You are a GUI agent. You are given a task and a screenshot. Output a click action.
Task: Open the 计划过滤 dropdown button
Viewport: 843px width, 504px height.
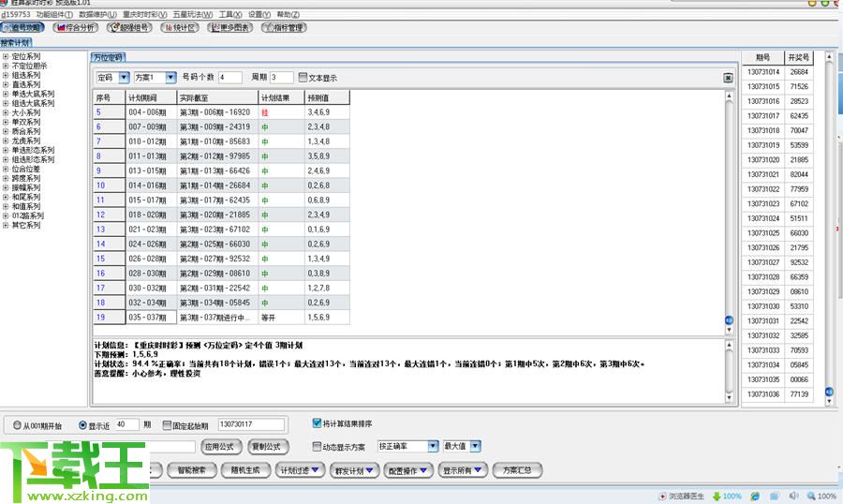[300, 470]
